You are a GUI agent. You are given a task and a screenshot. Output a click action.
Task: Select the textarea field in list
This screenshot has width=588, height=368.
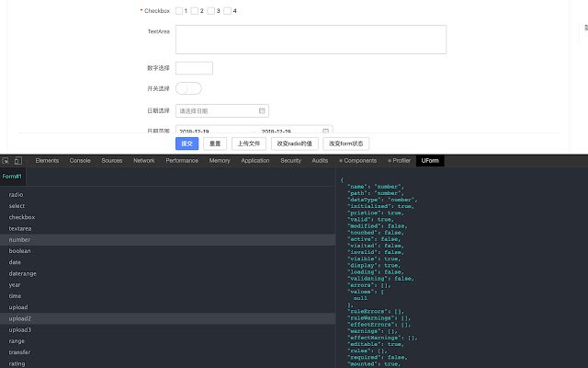(167, 228)
